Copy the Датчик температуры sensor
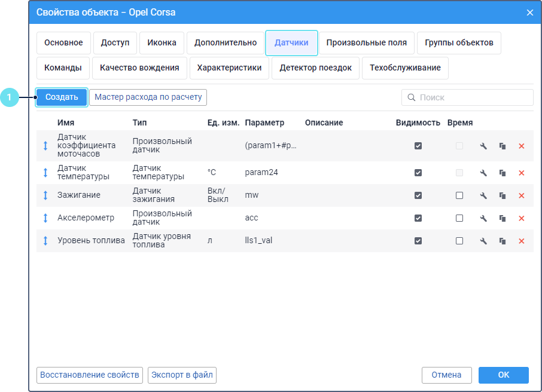Screen dimensions: 542x392 point(503,173)
